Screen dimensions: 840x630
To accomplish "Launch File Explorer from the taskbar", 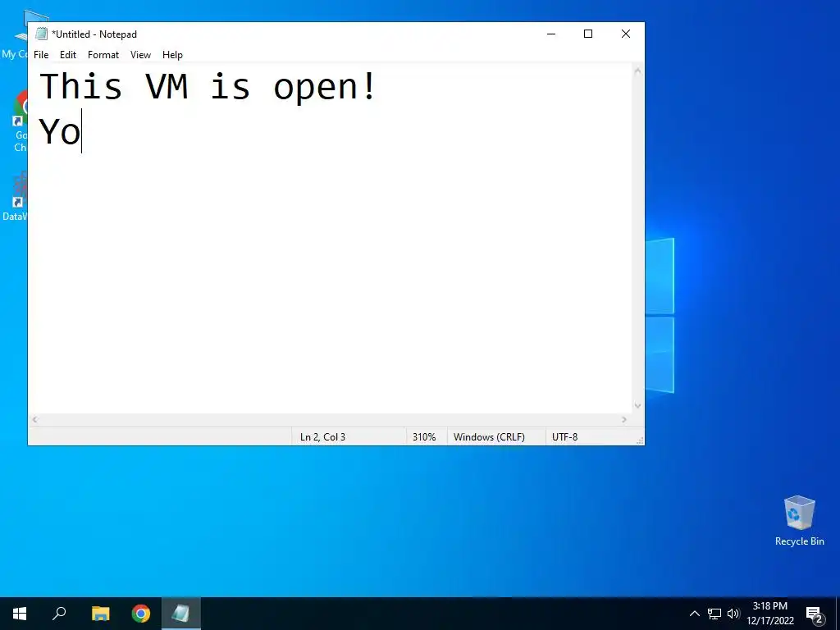I will coord(100,614).
